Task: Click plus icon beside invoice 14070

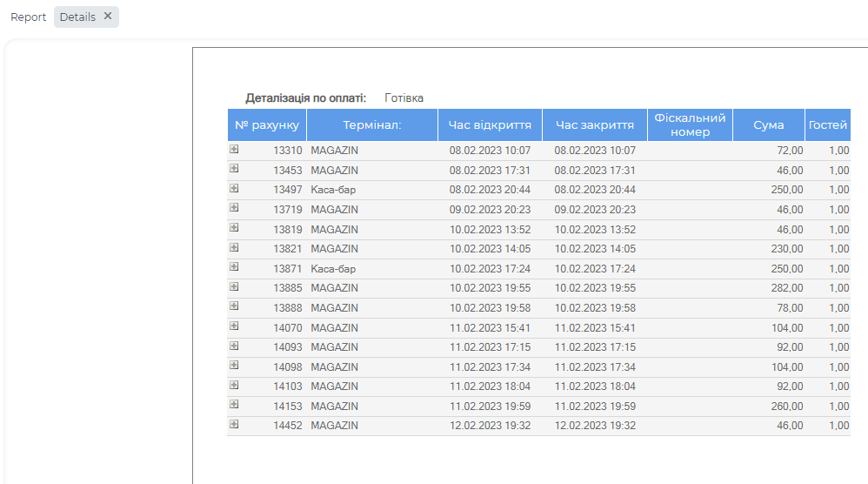Action: click(234, 326)
